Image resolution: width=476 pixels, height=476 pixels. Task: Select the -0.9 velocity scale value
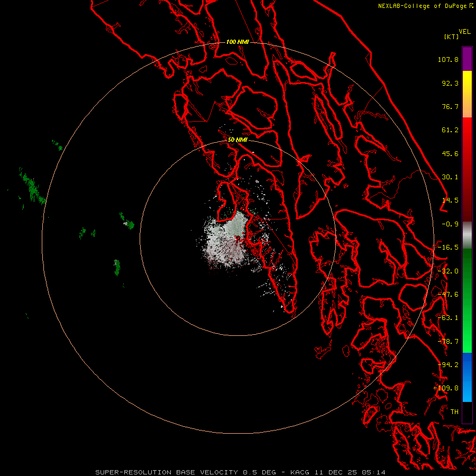(x=450, y=224)
